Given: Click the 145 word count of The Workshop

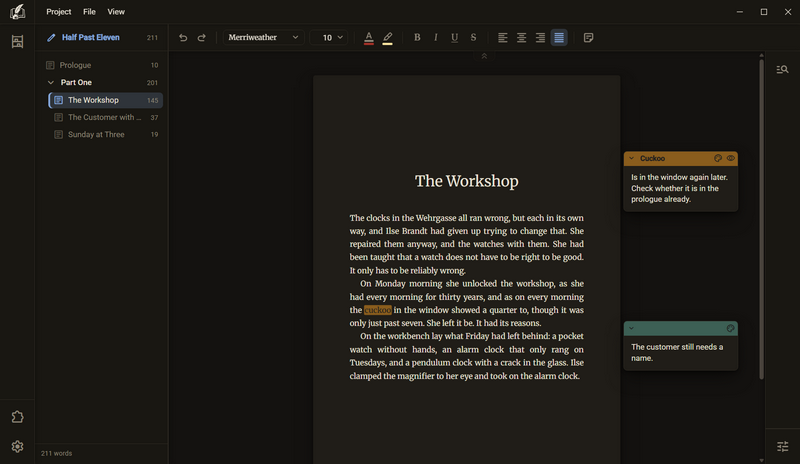Looking at the screenshot, I should tap(153, 101).
